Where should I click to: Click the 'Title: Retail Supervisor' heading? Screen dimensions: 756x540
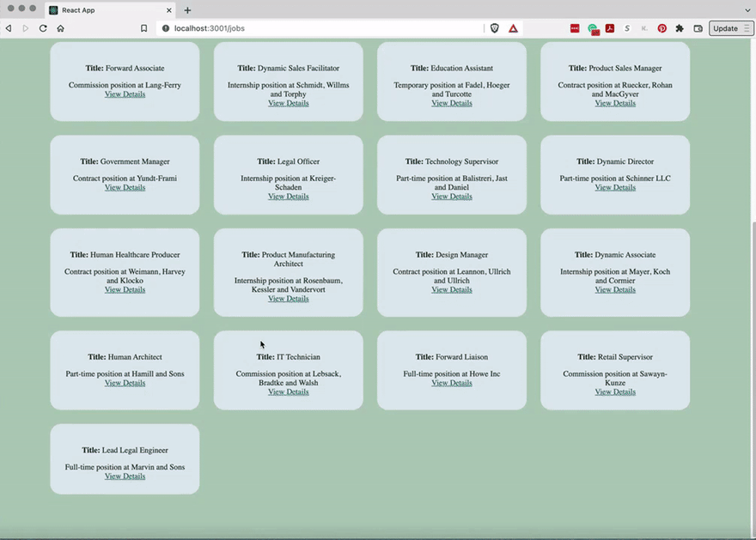[615, 357]
